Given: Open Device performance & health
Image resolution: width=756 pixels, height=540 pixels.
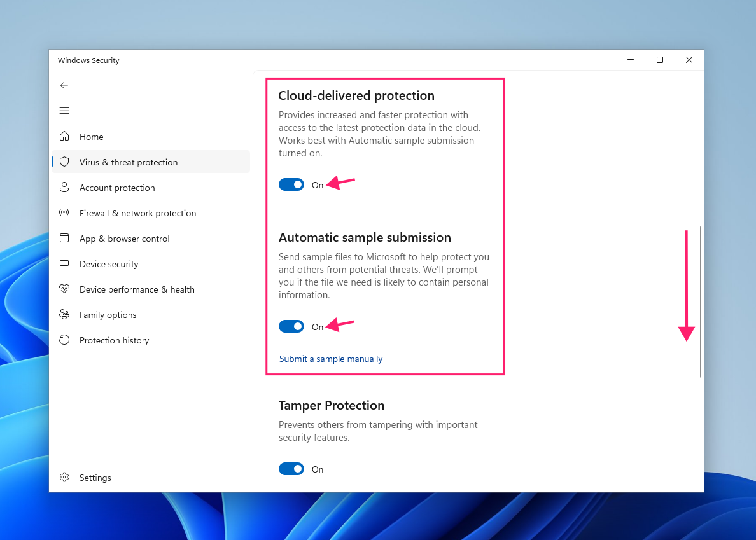Looking at the screenshot, I should point(151,289).
